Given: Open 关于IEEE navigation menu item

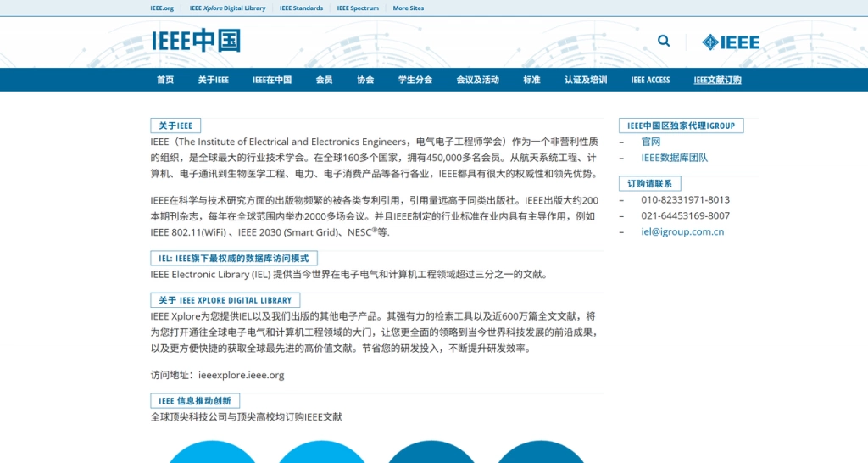Looking at the screenshot, I should point(213,80).
